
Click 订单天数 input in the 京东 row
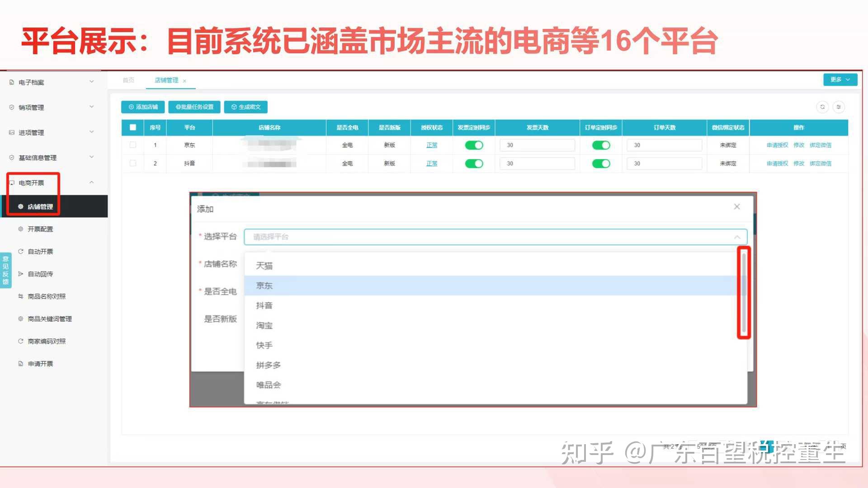pyautogui.click(x=664, y=145)
